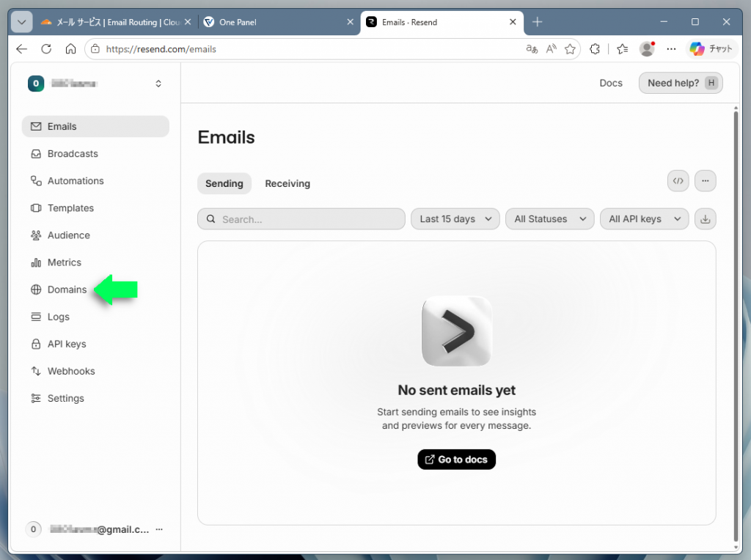Click the Go to docs button
The image size is (751, 560).
point(456,460)
